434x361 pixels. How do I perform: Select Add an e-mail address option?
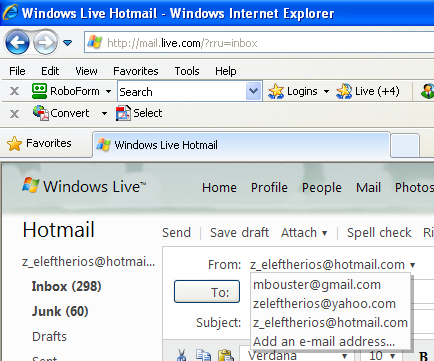coord(324,342)
